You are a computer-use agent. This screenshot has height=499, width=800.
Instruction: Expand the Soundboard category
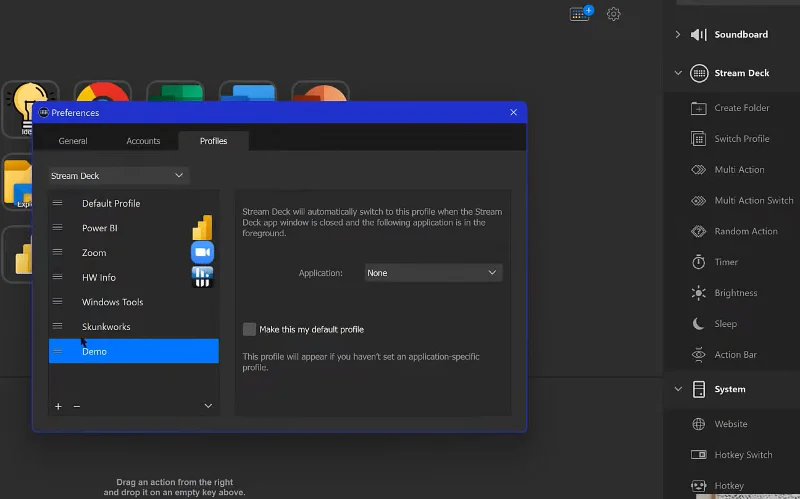(678, 35)
